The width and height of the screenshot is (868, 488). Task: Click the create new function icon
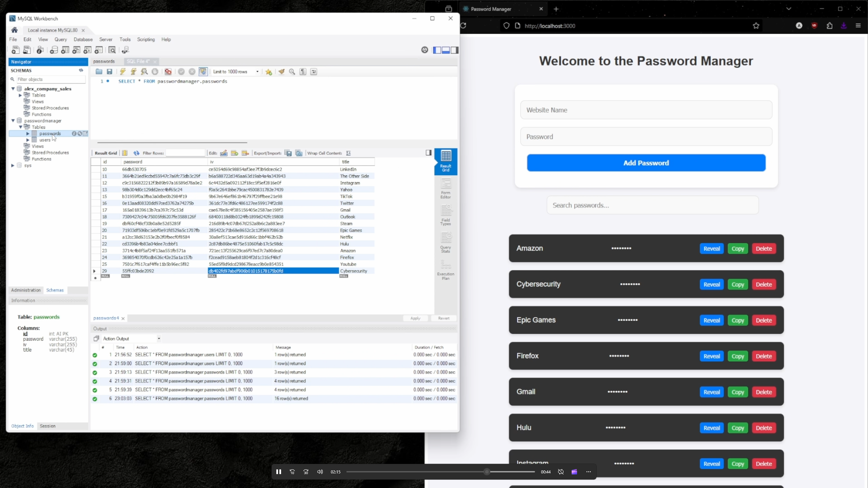99,50
